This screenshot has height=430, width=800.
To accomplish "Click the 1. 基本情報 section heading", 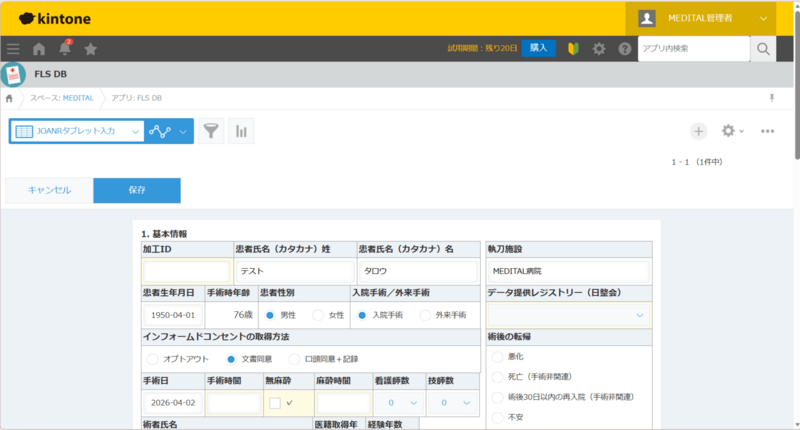I will click(164, 234).
